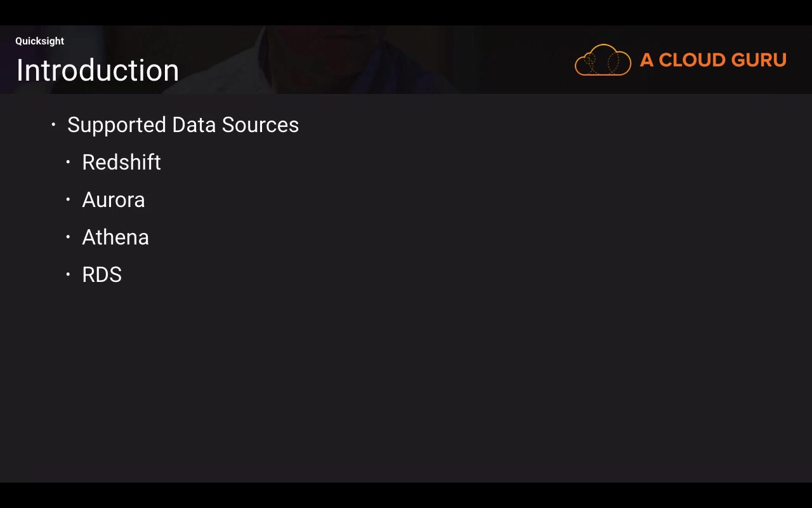Click the dimmed presenter video in the header
This screenshot has height=508, width=812.
[x=355, y=60]
